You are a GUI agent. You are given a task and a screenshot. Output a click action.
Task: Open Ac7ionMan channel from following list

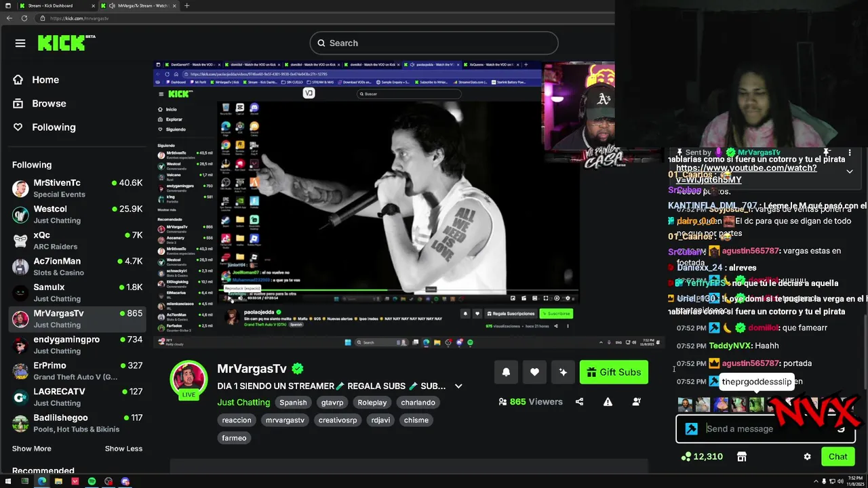(77, 266)
